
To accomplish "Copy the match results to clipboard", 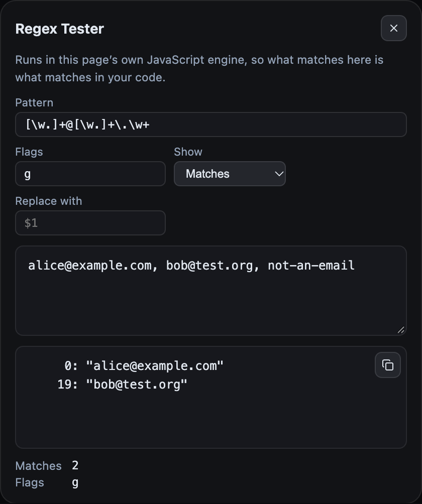I will point(387,365).
